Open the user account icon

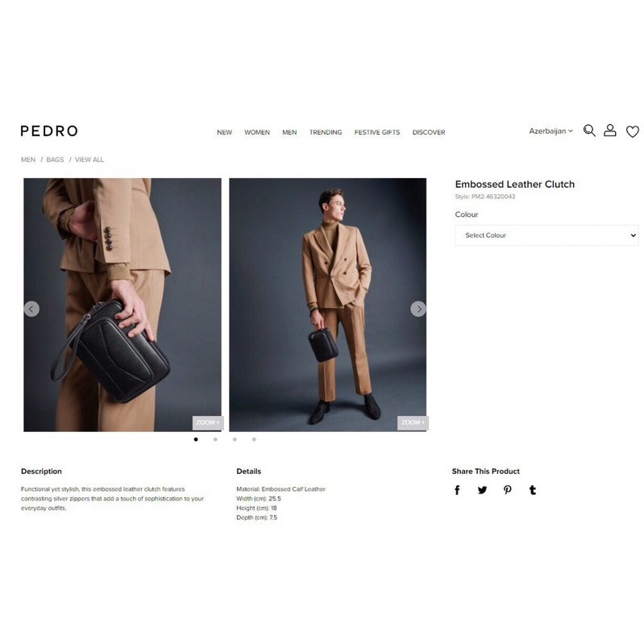pos(610,131)
